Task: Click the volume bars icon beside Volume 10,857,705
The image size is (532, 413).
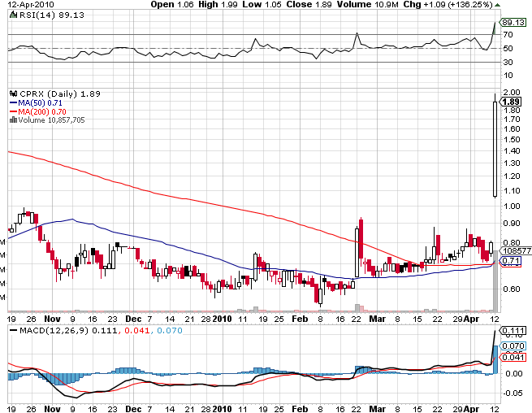Action: click(x=13, y=120)
